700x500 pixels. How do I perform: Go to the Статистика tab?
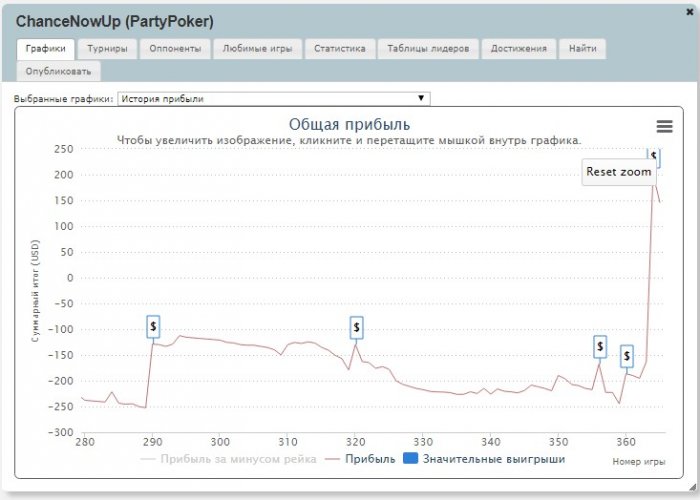coord(340,49)
